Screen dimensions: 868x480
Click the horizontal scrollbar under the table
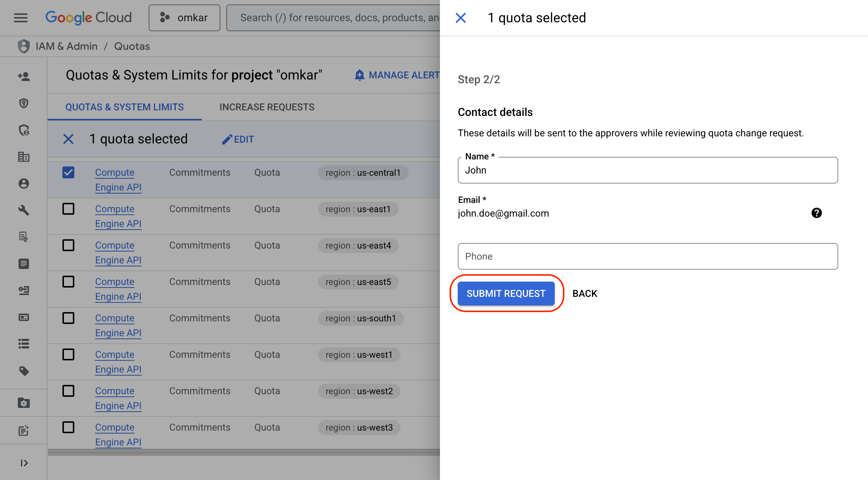pos(244,452)
